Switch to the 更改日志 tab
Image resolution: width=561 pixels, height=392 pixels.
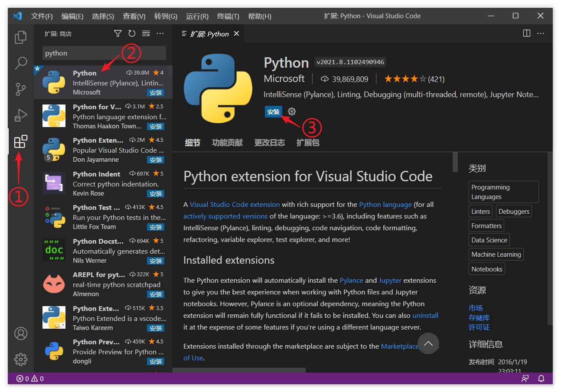[269, 143]
